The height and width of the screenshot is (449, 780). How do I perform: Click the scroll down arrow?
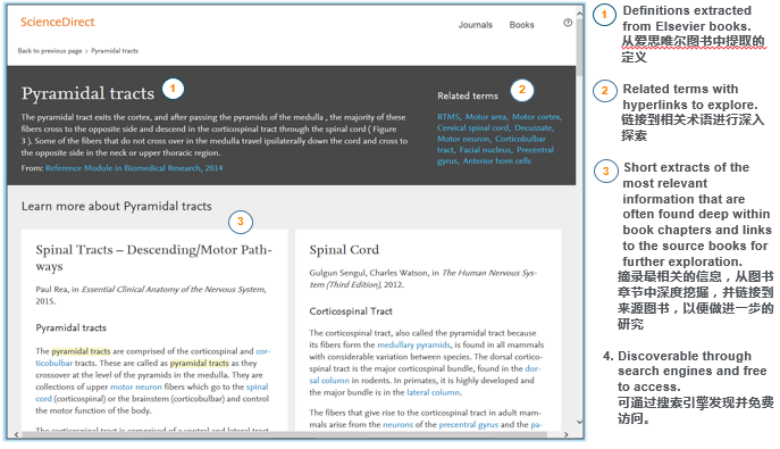click(x=579, y=422)
